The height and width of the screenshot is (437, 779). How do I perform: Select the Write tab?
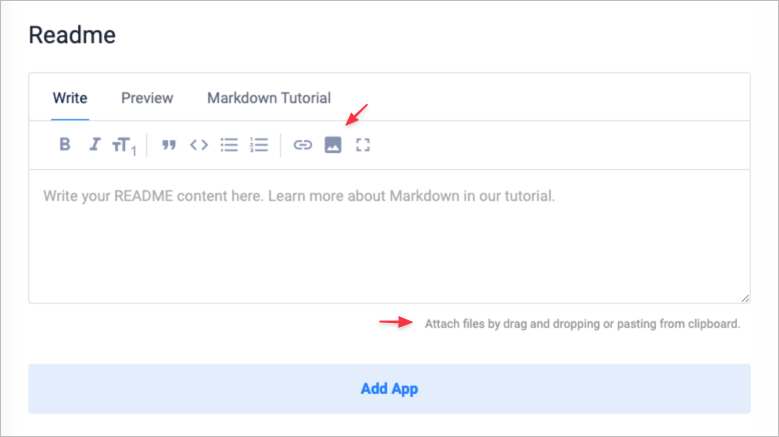pyautogui.click(x=70, y=98)
